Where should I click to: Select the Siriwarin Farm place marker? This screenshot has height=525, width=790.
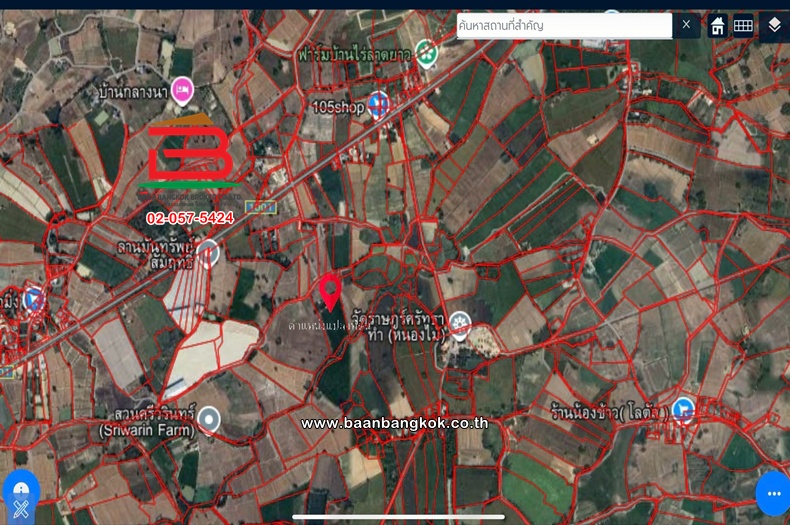[208, 419]
